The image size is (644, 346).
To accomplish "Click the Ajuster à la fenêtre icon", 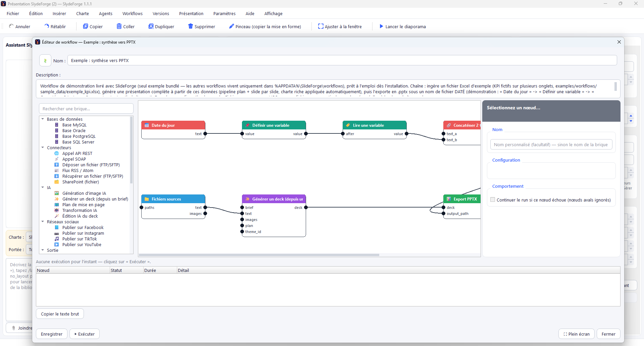I will pyautogui.click(x=321, y=26).
